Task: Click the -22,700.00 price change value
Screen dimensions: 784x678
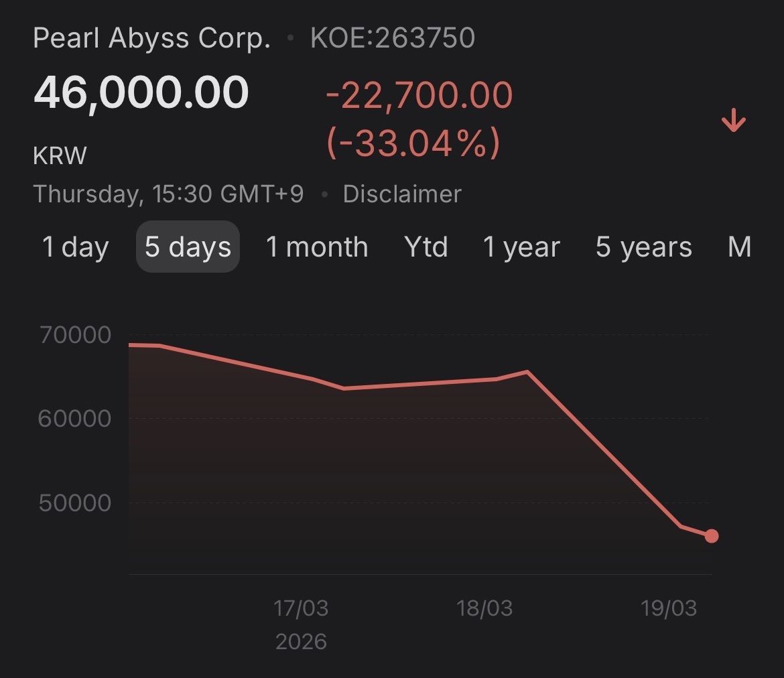Action: [x=419, y=95]
